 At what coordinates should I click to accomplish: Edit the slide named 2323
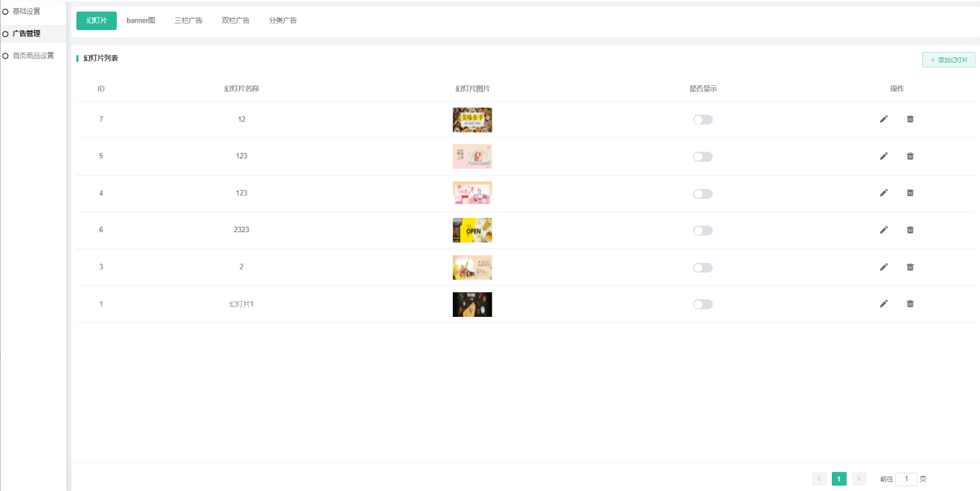tap(884, 230)
